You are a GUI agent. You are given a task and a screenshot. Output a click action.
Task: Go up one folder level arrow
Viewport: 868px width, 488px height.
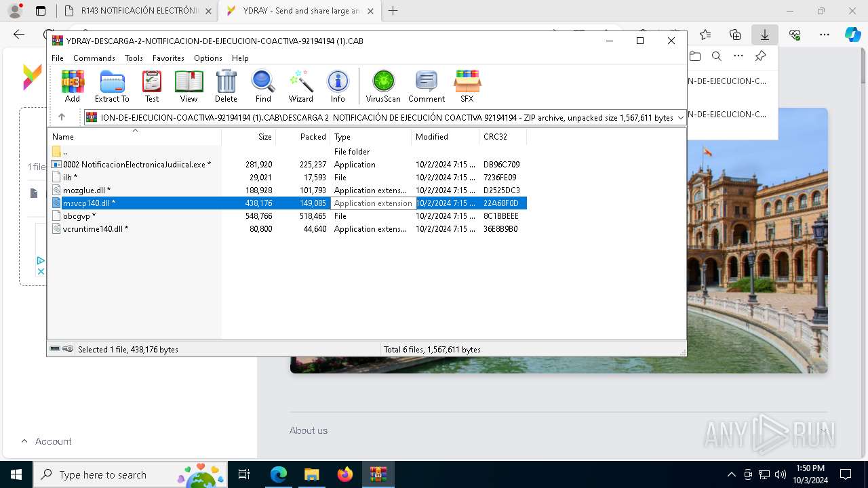tap(62, 117)
